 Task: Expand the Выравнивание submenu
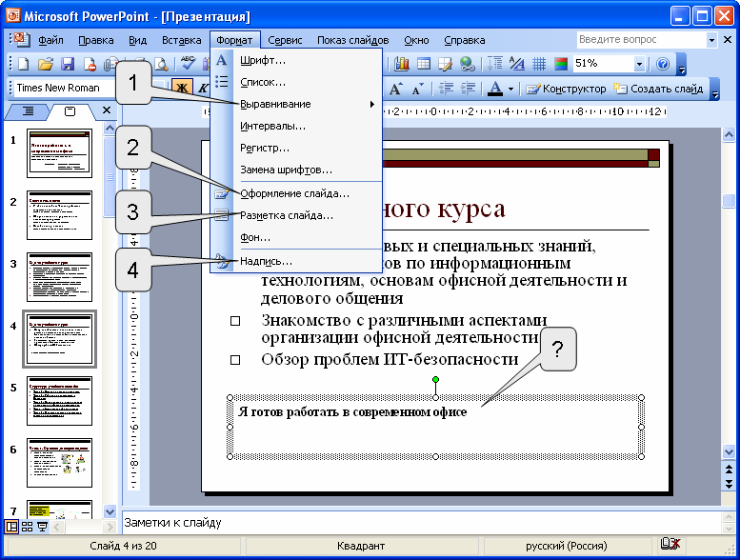(x=296, y=104)
